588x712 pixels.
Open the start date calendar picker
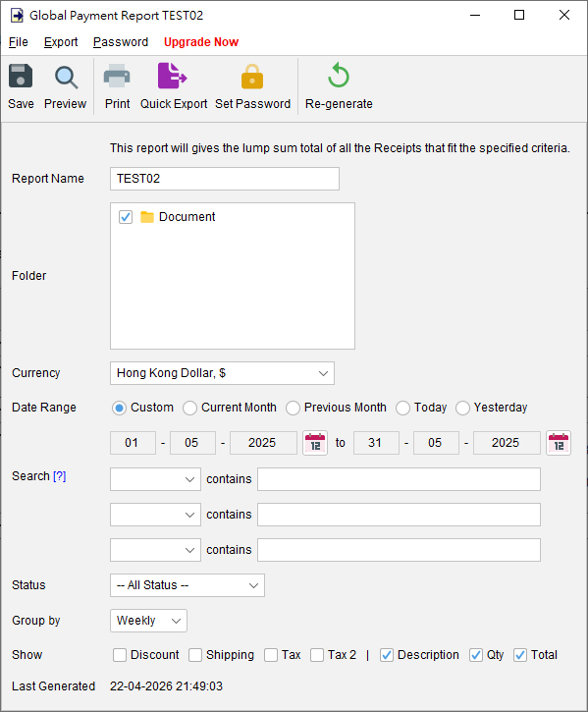(315, 443)
